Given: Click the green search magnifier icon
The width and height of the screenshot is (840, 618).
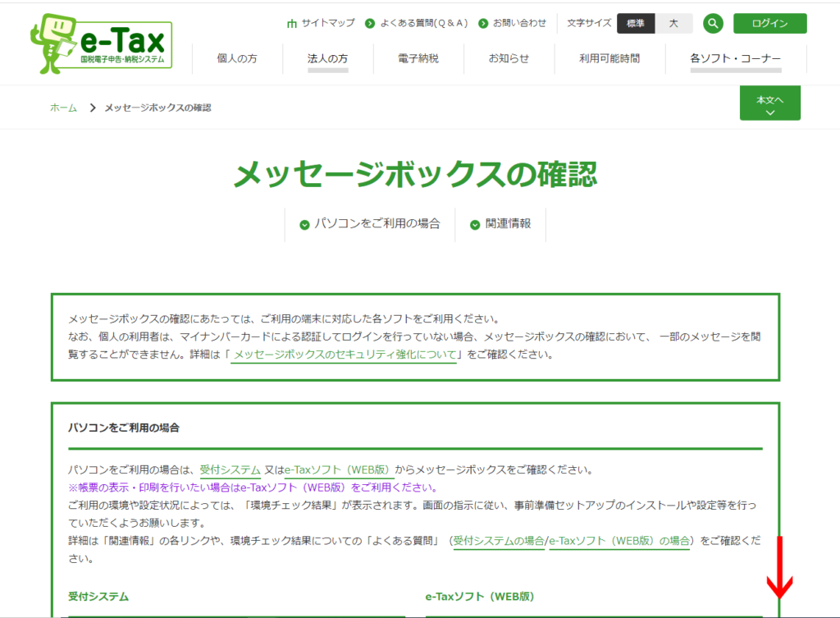Looking at the screenshot, I should pyautogui.click(x=713, y=23).
